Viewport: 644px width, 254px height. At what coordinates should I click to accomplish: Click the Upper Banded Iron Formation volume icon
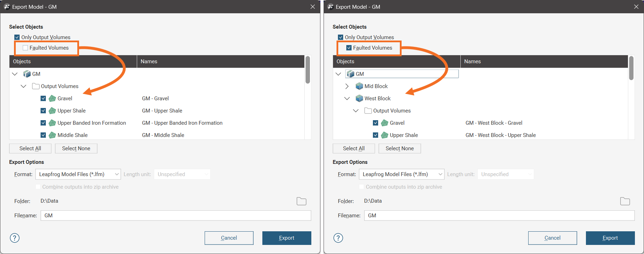pyautogui.click(x=52, y=123)
